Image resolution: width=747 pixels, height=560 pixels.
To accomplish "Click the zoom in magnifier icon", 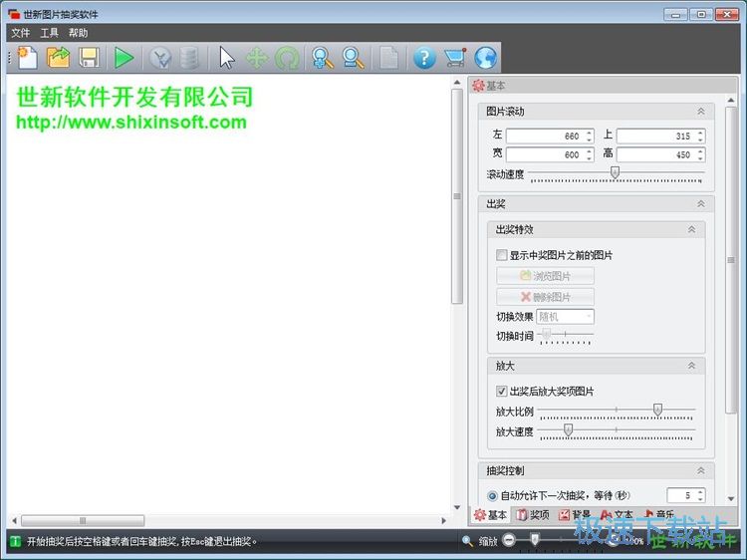I will [322, 58].
